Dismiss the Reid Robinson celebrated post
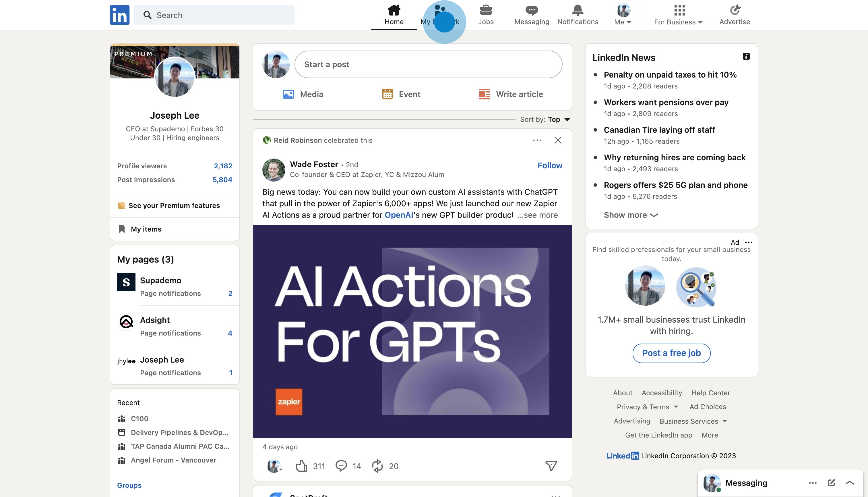The image size is (868, 497). pyautogui.click(x=558, y=140)
